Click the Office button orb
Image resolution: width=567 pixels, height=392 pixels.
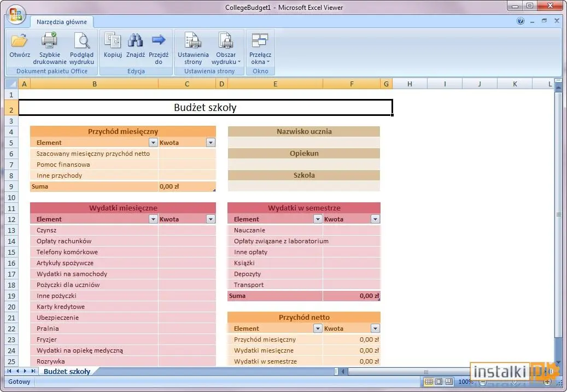point(16,15)
